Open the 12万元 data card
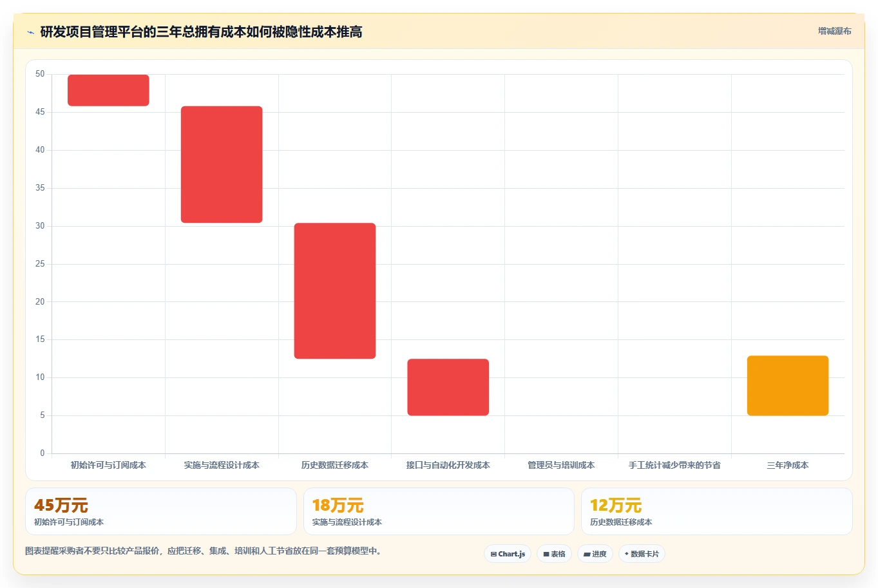878x588 pixels. pyautogui.click(x=717, y=511)
